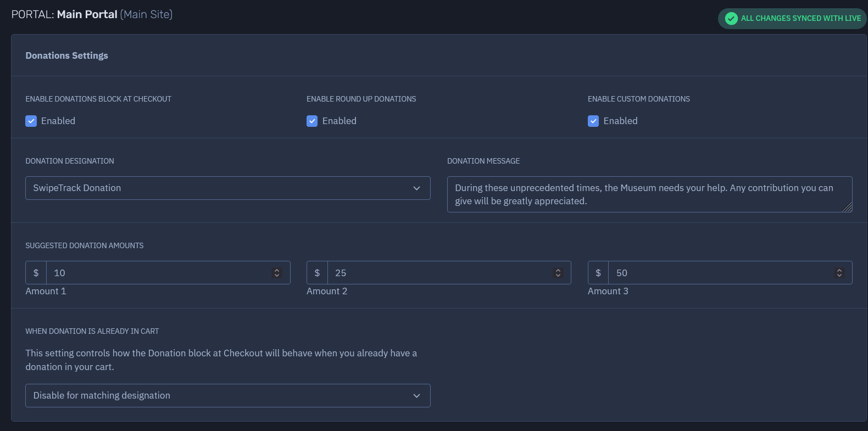Click the PORTAL: Main Portal title text

[92, 14]
